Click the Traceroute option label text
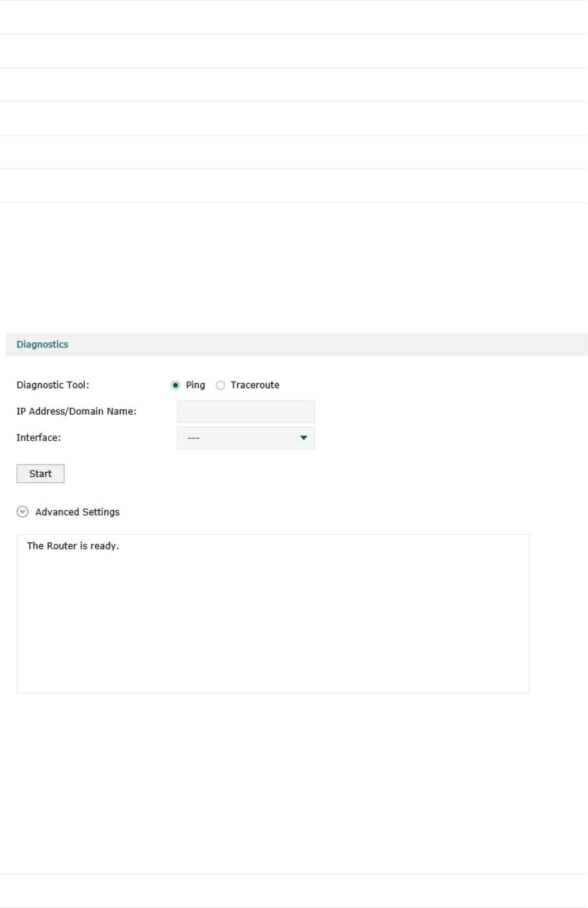The width and height of the screenshot is (588, 908). [x=255, y=385]
